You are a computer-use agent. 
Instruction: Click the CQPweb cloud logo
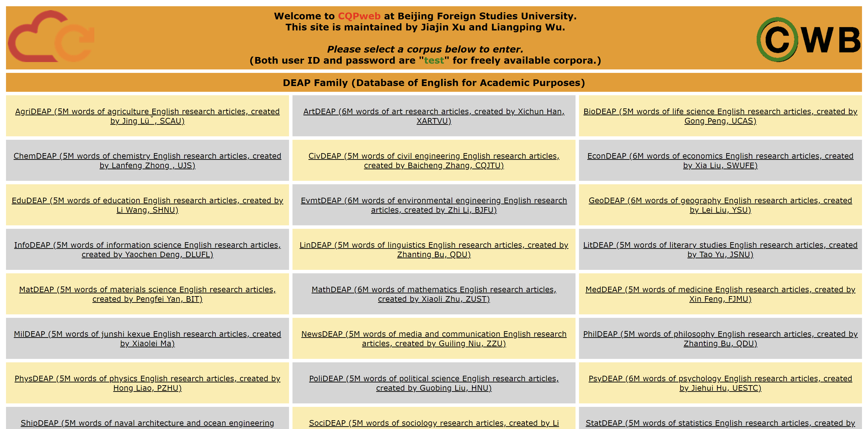pos(50,36)
